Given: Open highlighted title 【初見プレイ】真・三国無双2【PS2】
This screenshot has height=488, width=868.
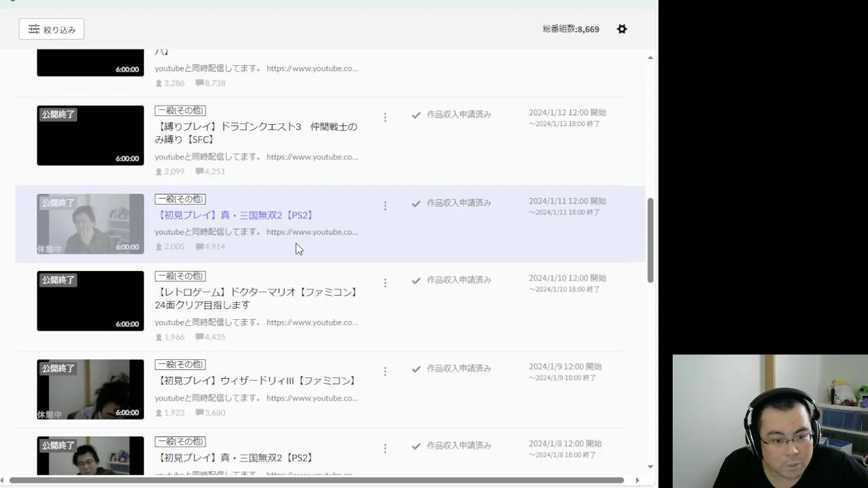Looking at the screenshot, I should click(235, 215).
